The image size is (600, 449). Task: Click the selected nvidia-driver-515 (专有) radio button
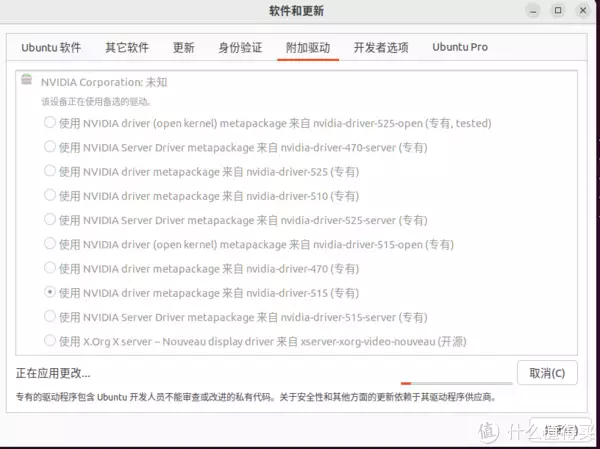50,292
